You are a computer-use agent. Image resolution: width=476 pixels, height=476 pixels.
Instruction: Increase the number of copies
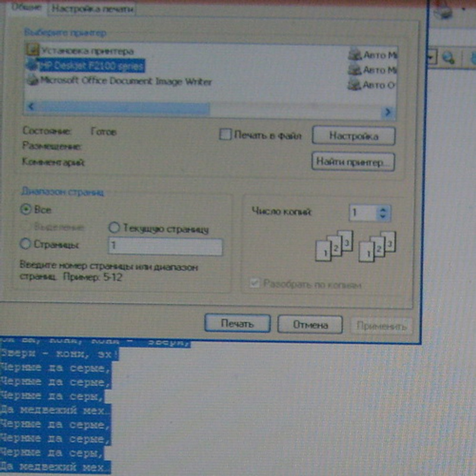383,209
